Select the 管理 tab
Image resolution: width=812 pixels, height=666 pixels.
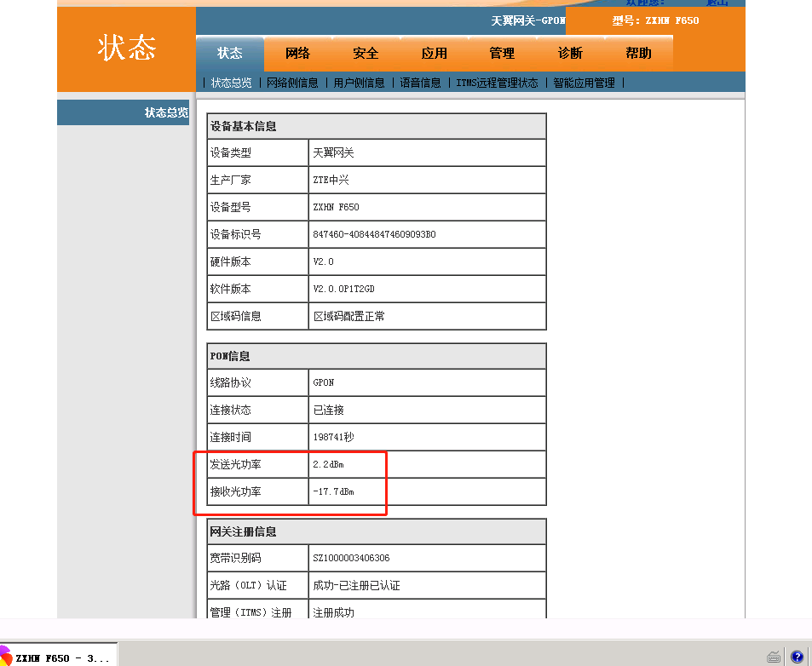502,53
